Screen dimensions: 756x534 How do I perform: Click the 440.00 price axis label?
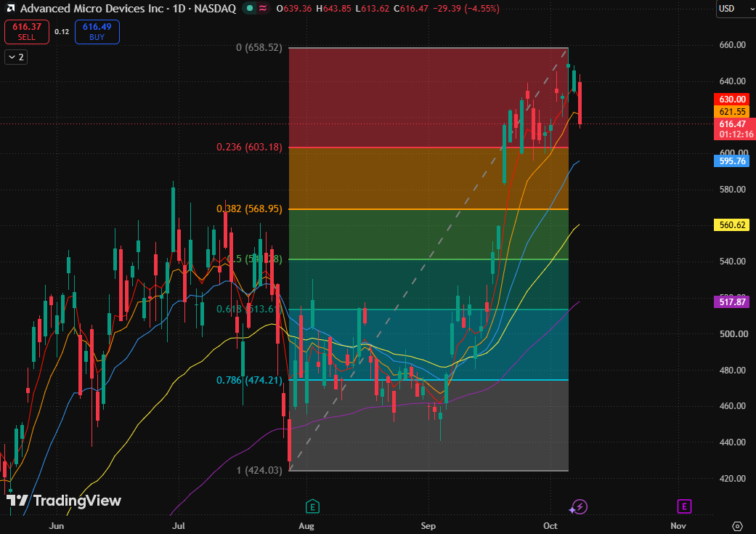tap(732, 442)
